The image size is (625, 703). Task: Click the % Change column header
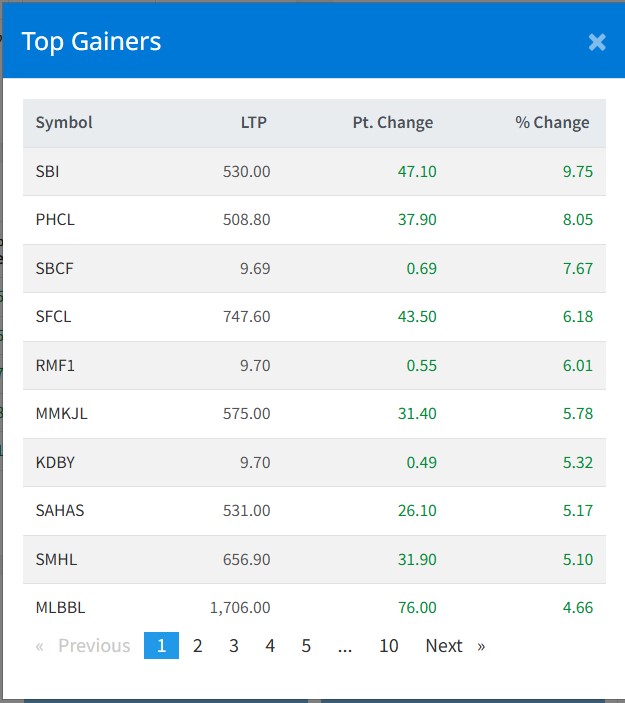pyautogui.click(x=552, y=123)
